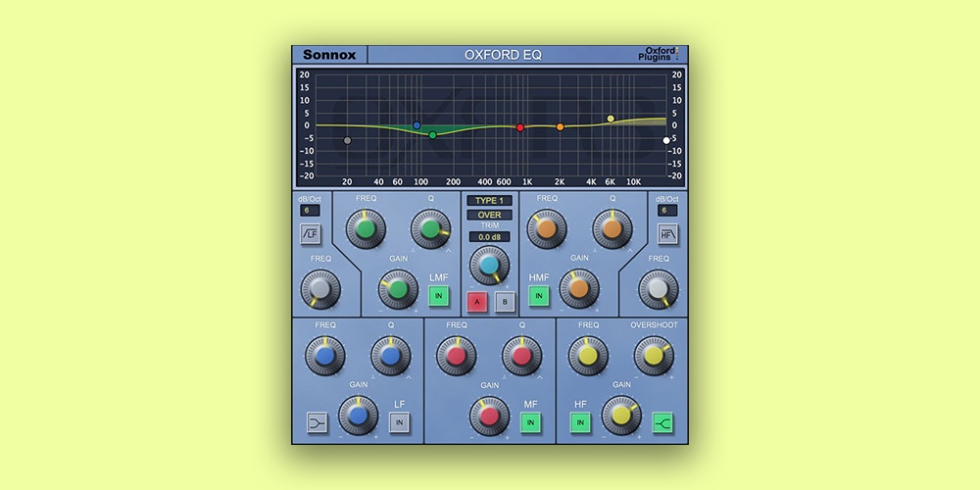Click the Sonnox logo
Viewport: 980px width, 490px height.
tap(329, 55)
